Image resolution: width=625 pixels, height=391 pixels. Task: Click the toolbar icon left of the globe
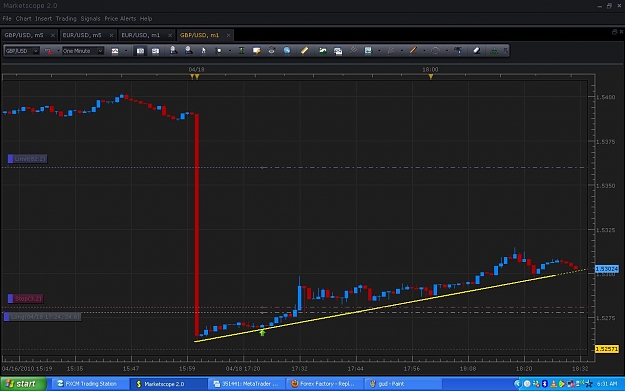(x=271, y=51)
